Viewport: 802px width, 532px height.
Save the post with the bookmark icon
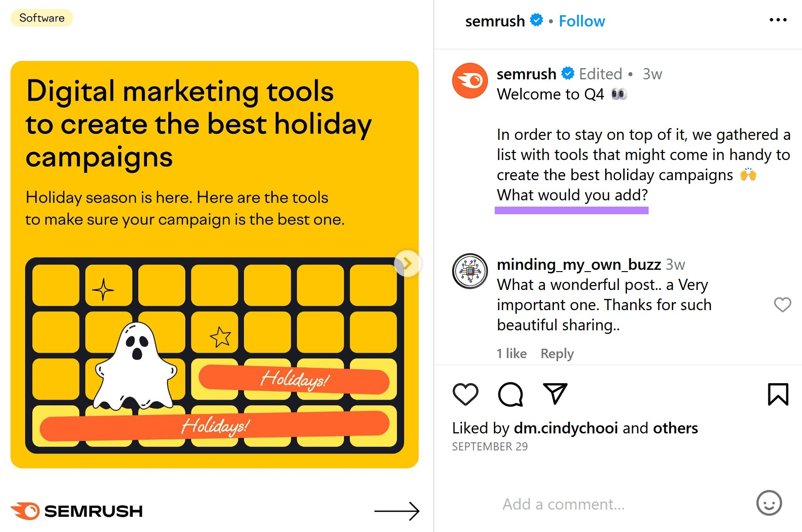tap(779, 394)
